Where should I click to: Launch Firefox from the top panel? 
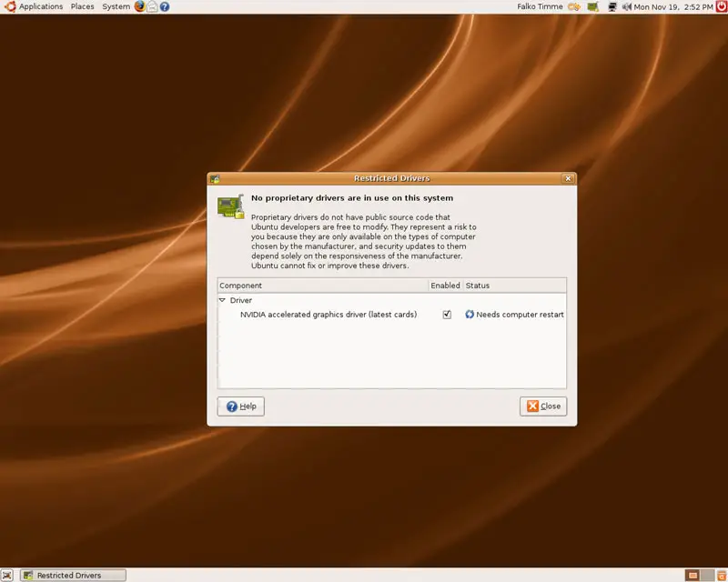click(x=139, y=6)
